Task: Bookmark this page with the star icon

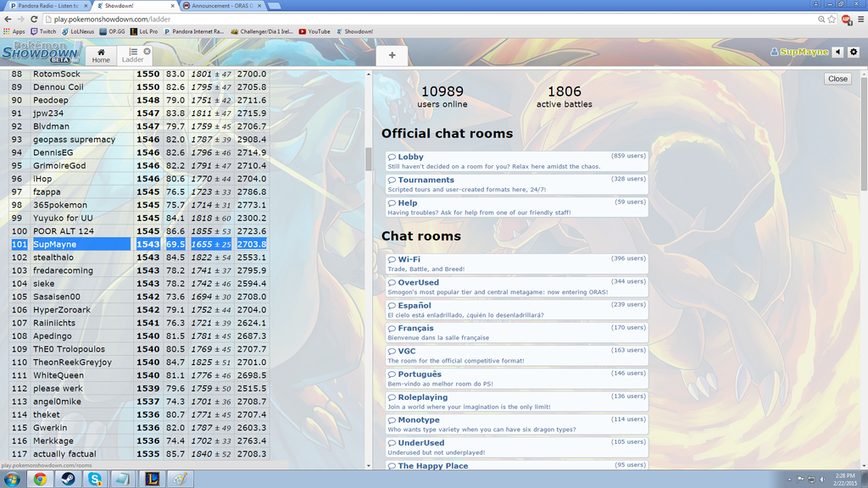Action: pos(832,19)
